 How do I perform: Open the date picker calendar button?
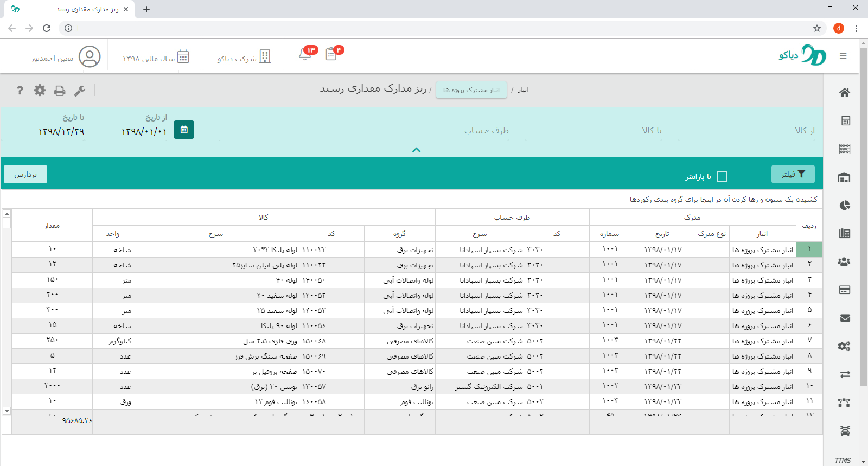[x=184, y=130]
